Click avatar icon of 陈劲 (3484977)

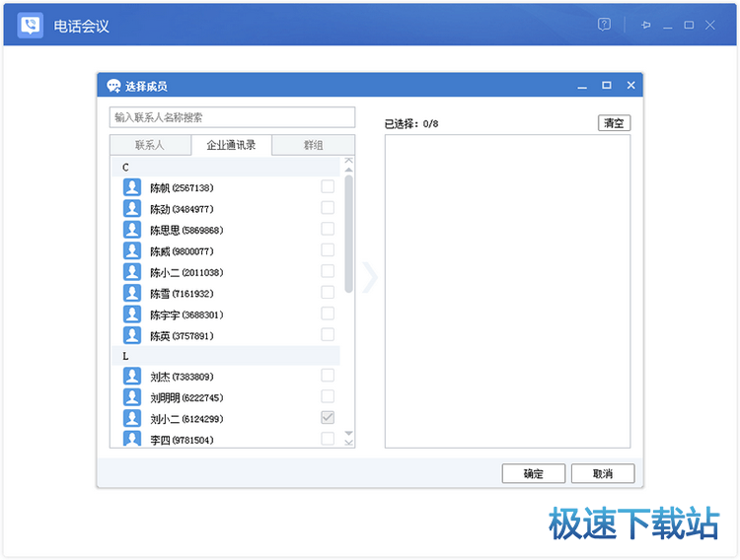click(x=132, y=209)
